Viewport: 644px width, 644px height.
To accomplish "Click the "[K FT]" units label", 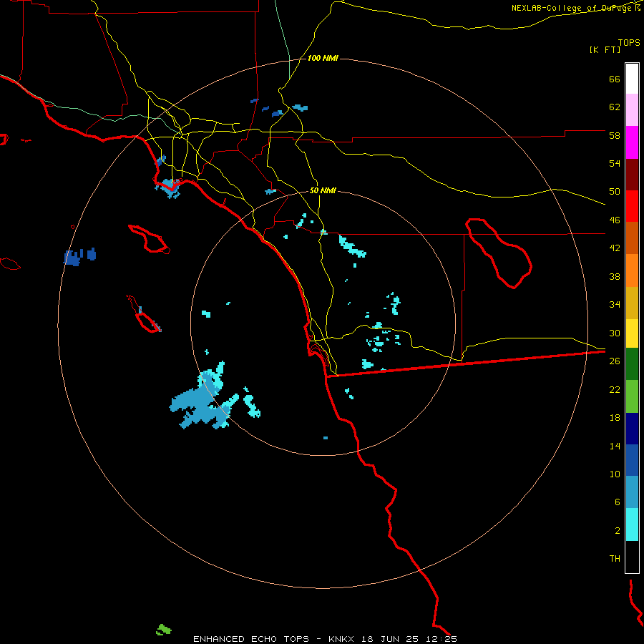I will [605, 49].
